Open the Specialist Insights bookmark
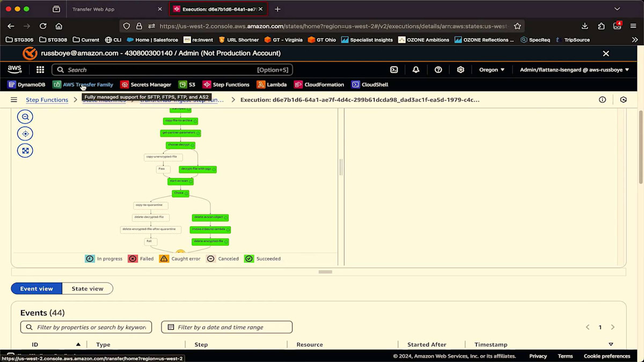 point(367,40)
